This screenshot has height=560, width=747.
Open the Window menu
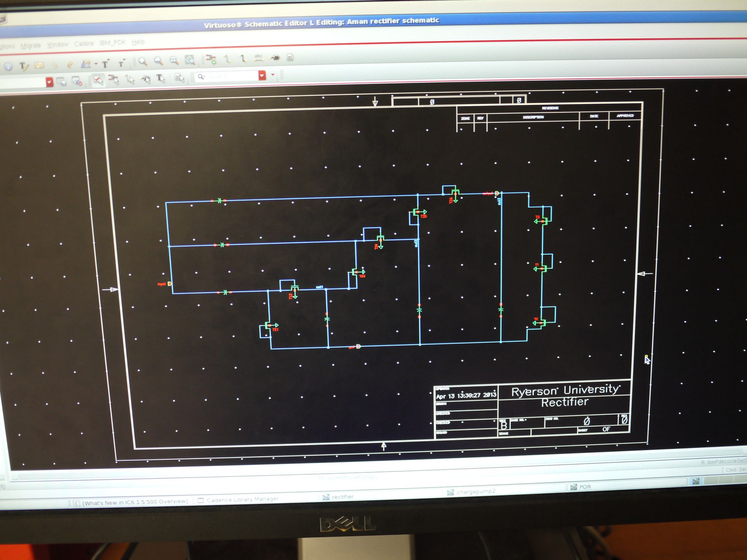tap(58, 44)
